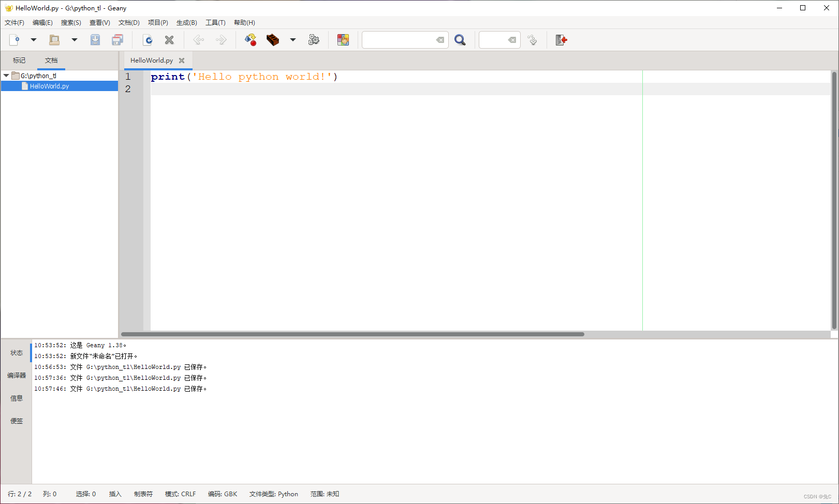The height and width of the screenshot is (504, 839).
Task: Open the 帮助(H) menu
Action: pyautogui.click(x=244, y=23)
